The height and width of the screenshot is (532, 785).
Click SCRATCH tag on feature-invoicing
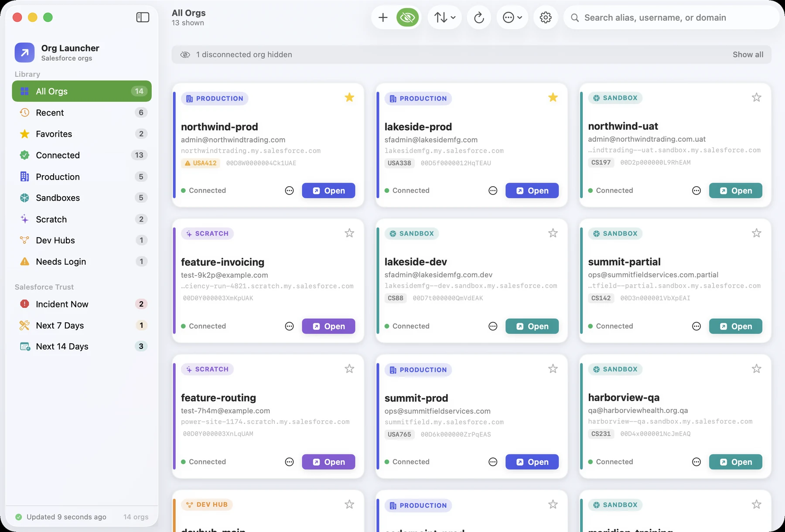[208, 233]
